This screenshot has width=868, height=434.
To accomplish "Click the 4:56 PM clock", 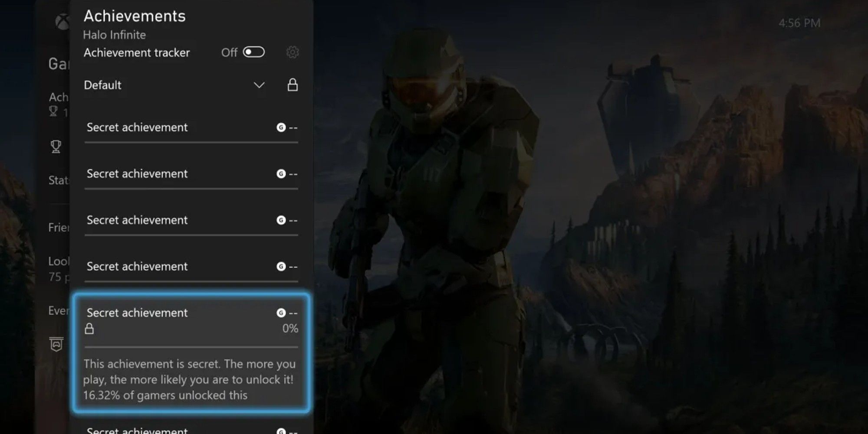I will click(799, 23).
